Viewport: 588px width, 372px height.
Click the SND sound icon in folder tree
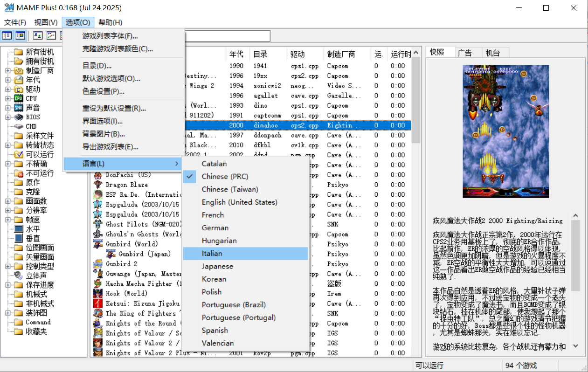[x=18, y=108]
